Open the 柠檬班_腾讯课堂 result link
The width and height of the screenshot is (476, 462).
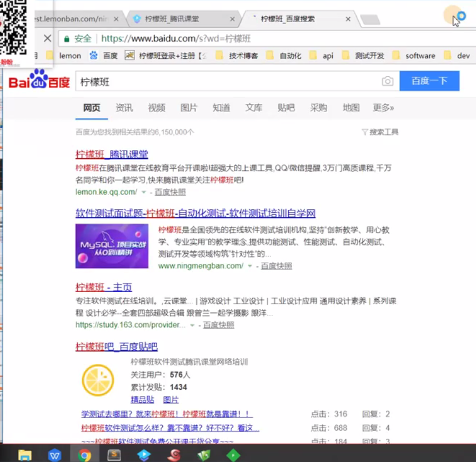(112, 154)
